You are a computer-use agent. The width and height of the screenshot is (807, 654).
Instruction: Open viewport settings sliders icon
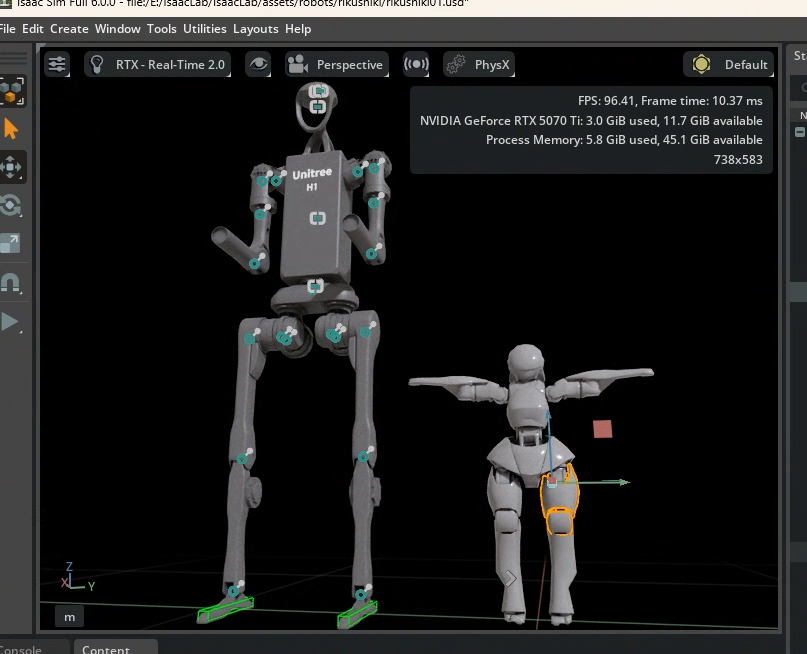57,64
